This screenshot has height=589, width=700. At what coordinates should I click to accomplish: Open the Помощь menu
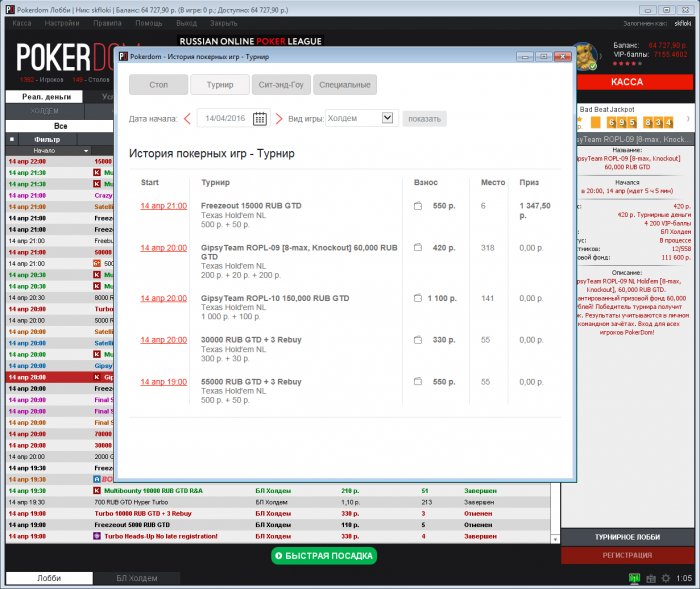(149, 23)
